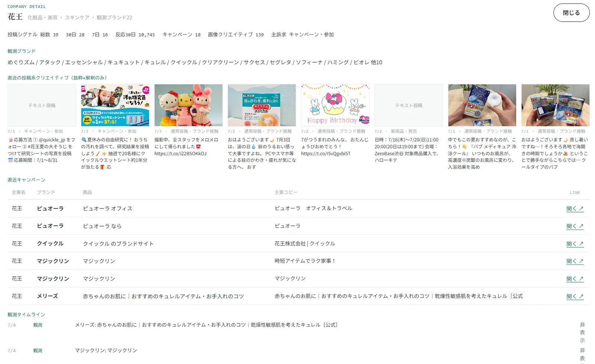Click the 観測 tag on メリーズ timeline entry
This screenshot has height=364, width=595.
point(38,325)
